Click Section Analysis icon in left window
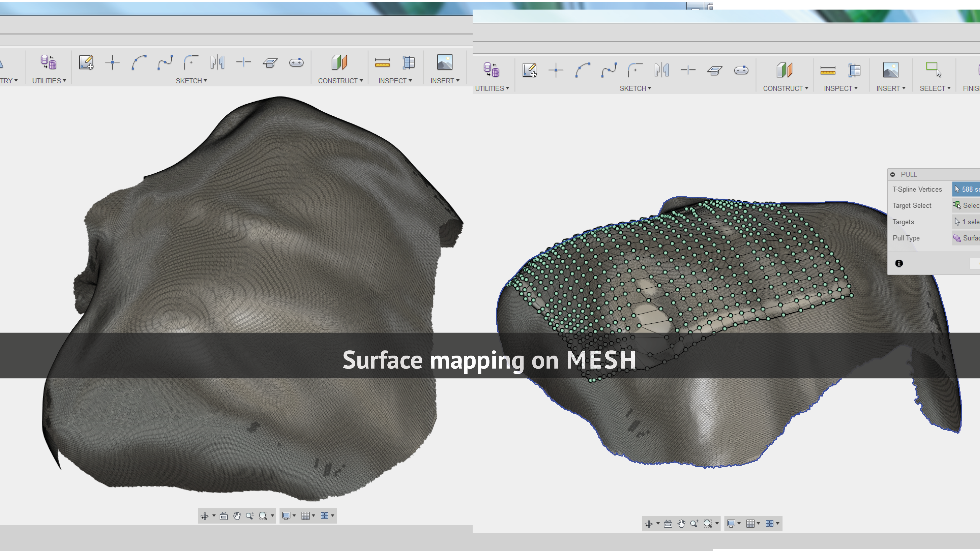980x551 pixels. click(x=409, y=62)
